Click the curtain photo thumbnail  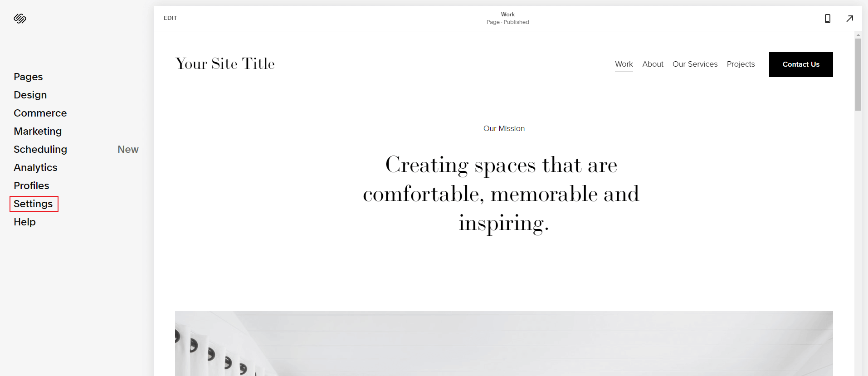point(504,343)
